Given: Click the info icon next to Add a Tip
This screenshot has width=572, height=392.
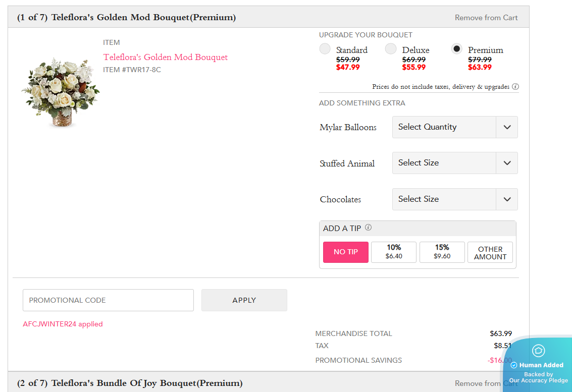Looking at the screenshot, I should pyautogui.click(x=368, y=228).
